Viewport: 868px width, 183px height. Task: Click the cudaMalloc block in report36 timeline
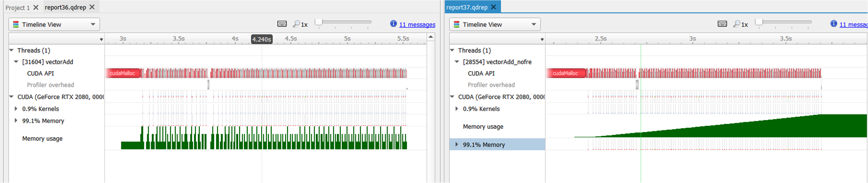[x=123, y=73]
